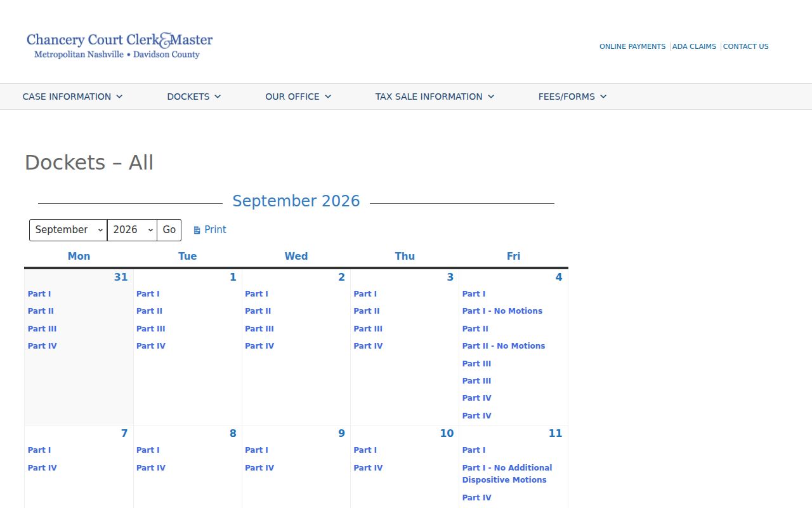Open the September month dropdown
The image size is (812, 508).
pyautogui.click(x=69, y=230)
